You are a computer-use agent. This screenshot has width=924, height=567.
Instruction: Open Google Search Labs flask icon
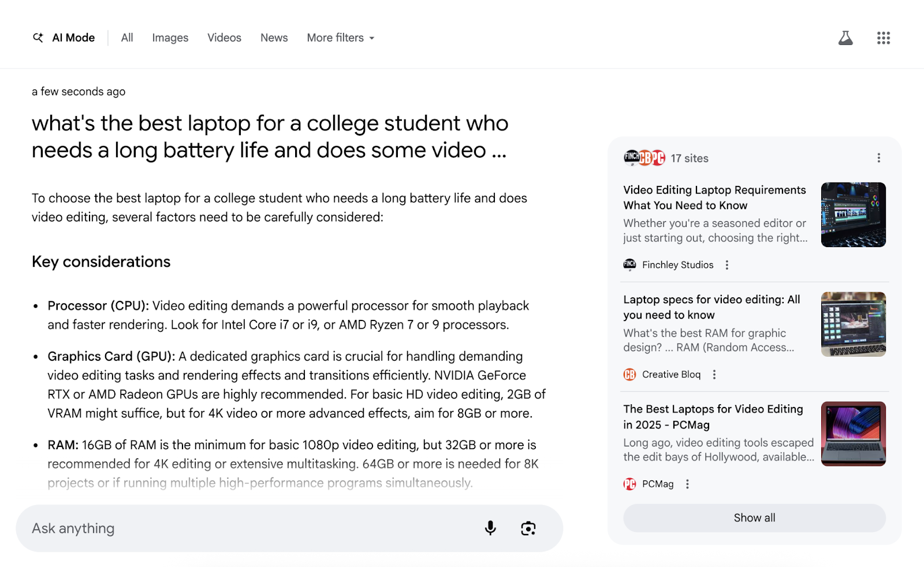tap(845, 38)
